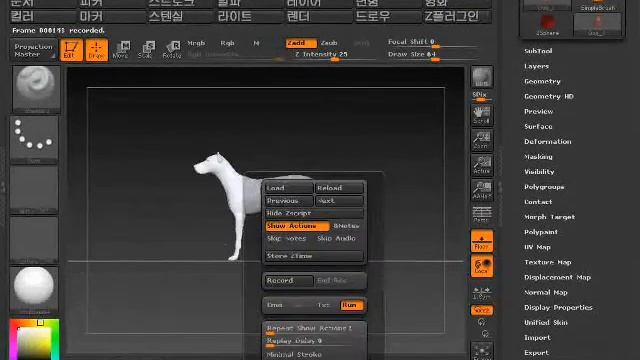Select the SimpleBrush tool thumbnail
Screen dimensions: 640x360
598,5
